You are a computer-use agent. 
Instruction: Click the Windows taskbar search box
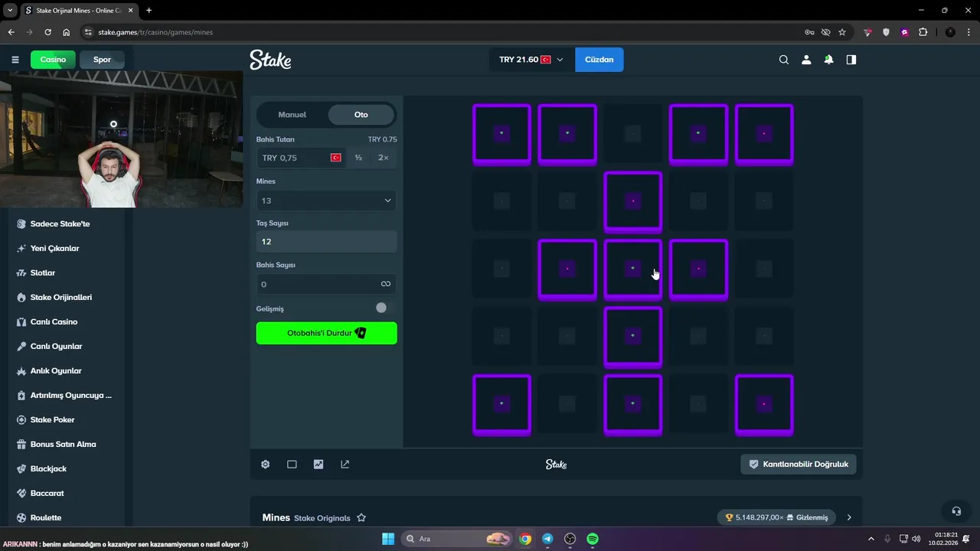click(457, 539)
